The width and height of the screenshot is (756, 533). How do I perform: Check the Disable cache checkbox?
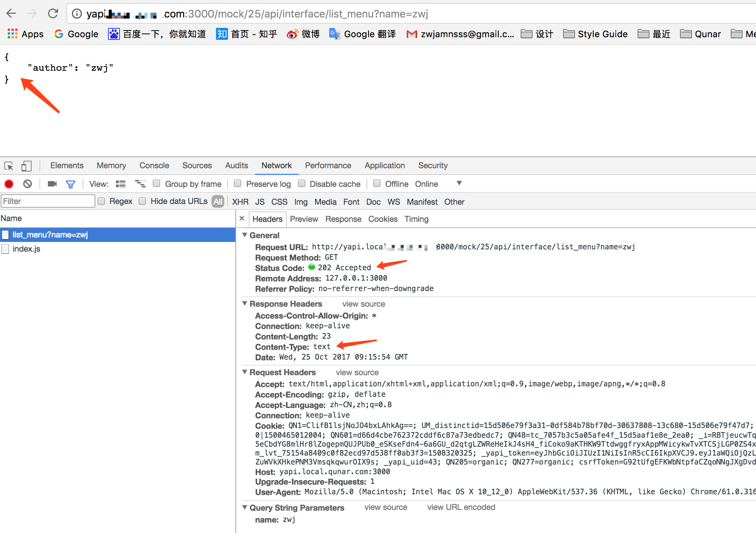point(302,183)
